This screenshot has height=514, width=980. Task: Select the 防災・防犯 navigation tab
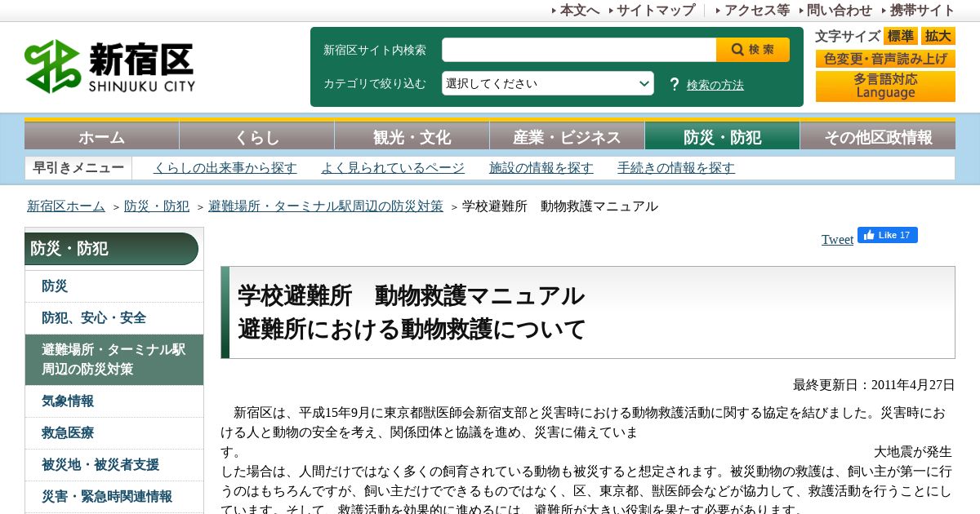coord(723,136)
